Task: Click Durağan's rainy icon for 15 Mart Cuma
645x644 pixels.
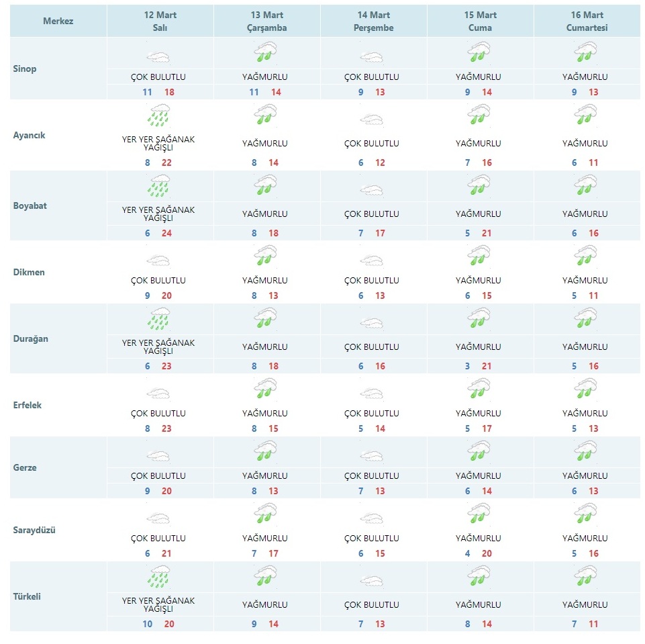Action: pyautogui.click(x=479, y=318)
